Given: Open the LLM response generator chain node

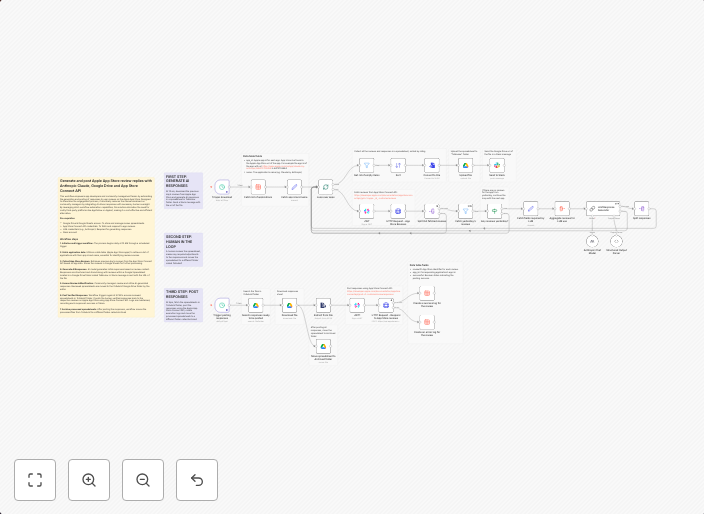Looking at the screenshot, I should click(x=603, y=209).
